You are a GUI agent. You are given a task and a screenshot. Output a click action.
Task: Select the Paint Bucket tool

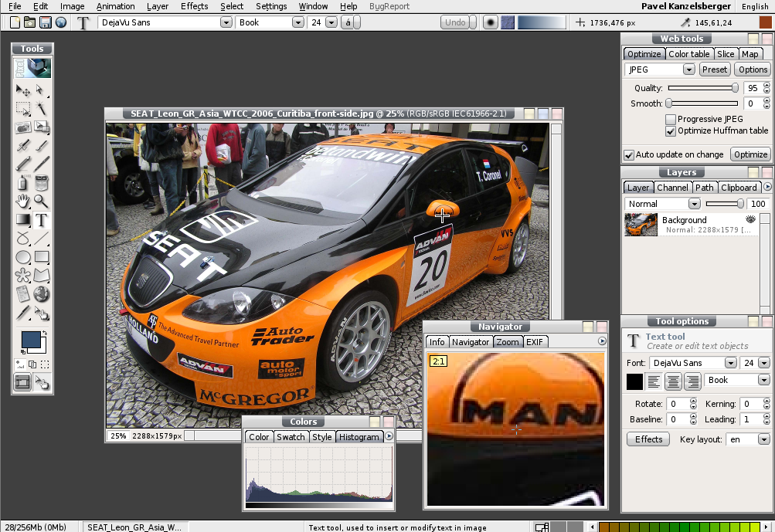pos(42,183)
